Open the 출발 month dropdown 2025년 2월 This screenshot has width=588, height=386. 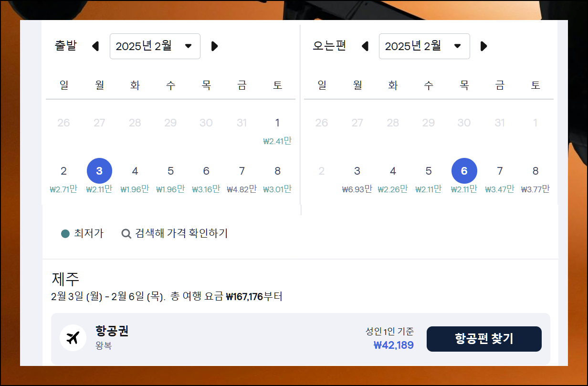(155, 46)
